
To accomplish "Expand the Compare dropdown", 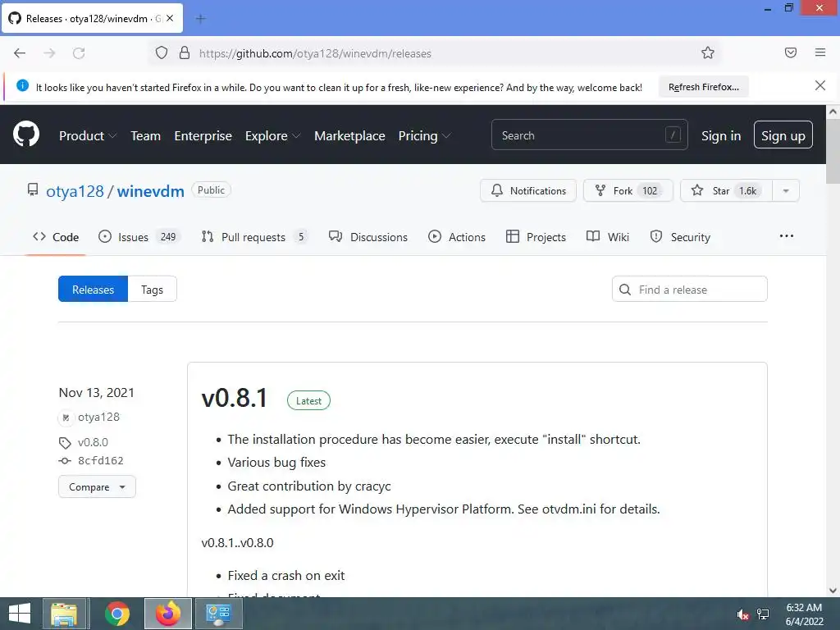I will click(97, 487).
